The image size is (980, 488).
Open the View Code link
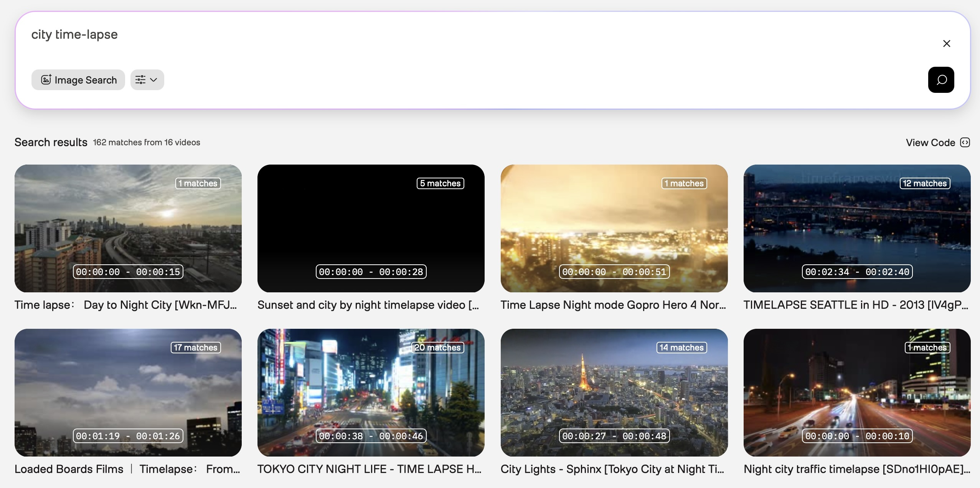click(930, 143)
